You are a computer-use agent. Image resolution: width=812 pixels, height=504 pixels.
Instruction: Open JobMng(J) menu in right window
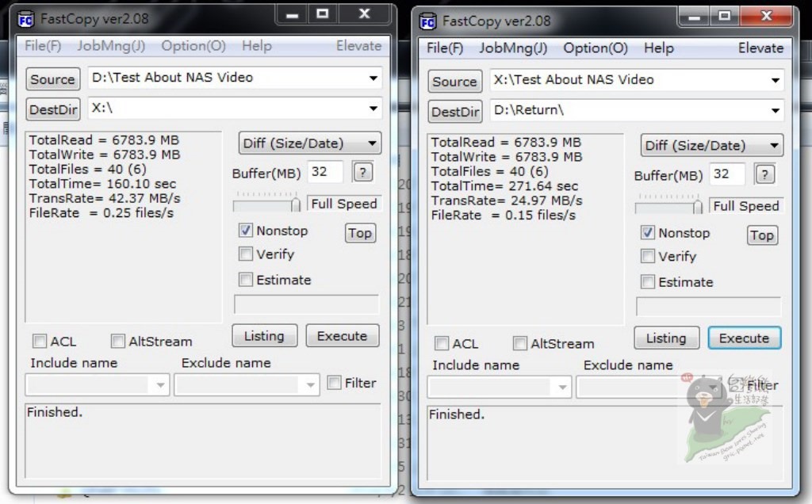pos(513,48)
